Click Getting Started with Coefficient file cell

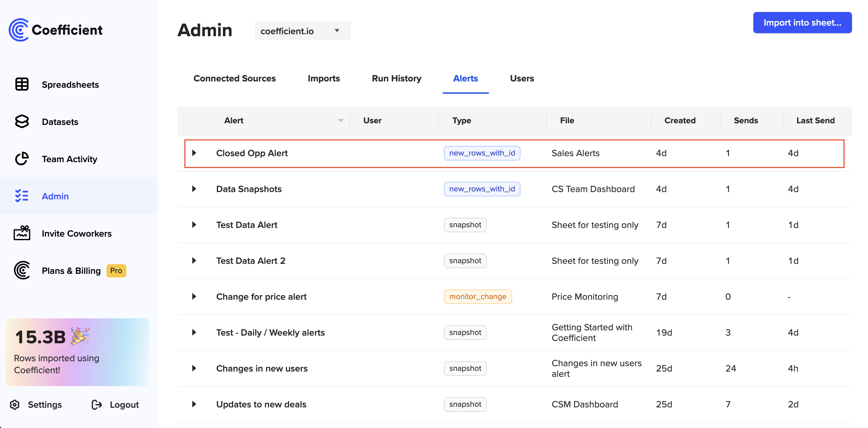(592, 332)
